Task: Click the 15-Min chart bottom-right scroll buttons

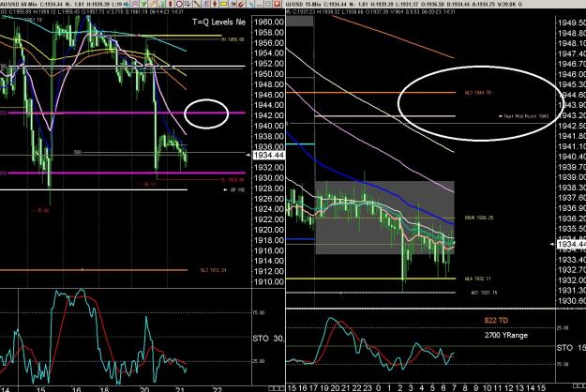Action: coord(579,385)
